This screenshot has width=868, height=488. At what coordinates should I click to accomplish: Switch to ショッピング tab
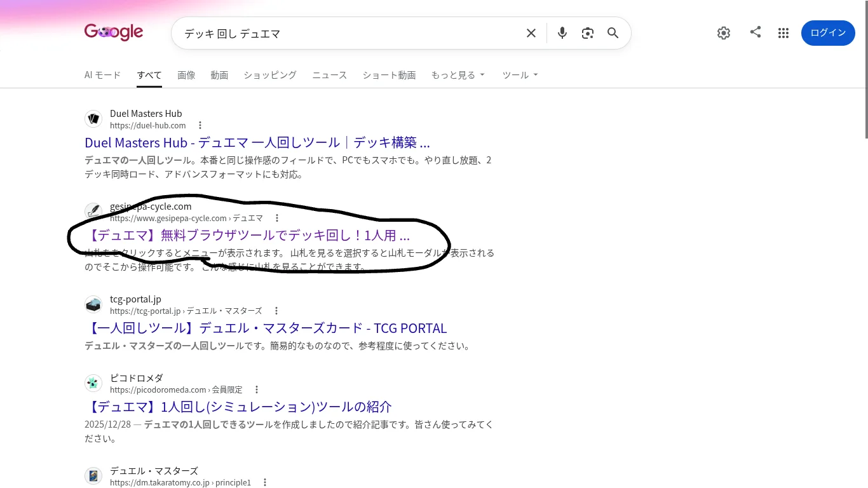(x=270, y=75)
